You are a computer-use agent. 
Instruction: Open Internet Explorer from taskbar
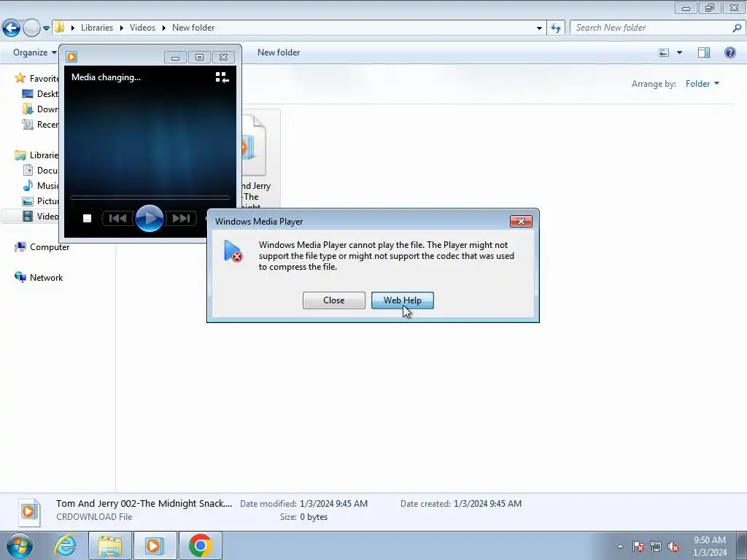click(65, 545)
